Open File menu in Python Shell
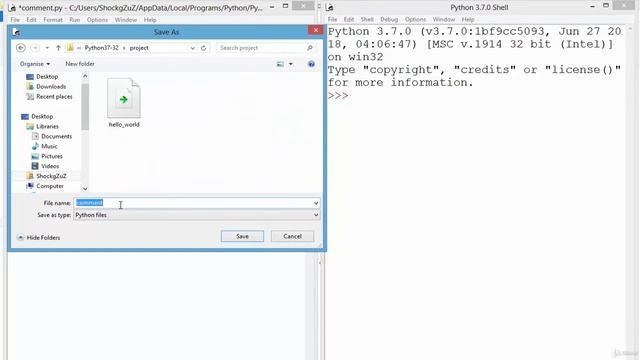This screenshot has width=640, height=360. point(332,19)
